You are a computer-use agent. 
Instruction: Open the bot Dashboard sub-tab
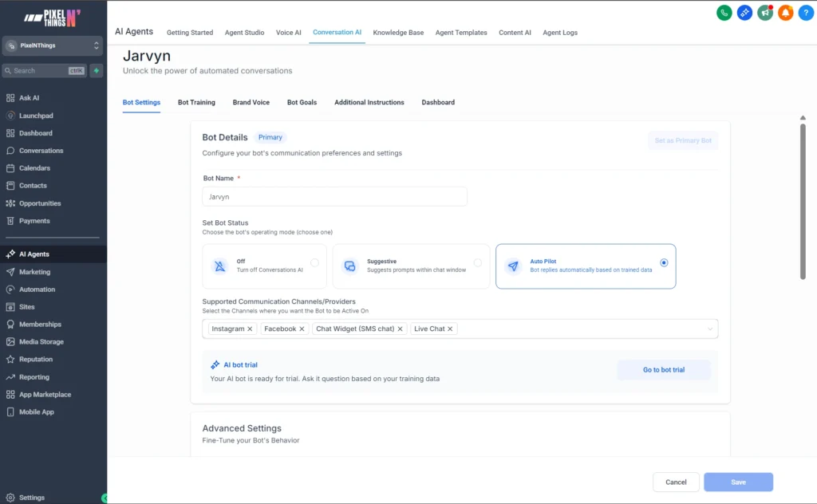click(438, 103)
